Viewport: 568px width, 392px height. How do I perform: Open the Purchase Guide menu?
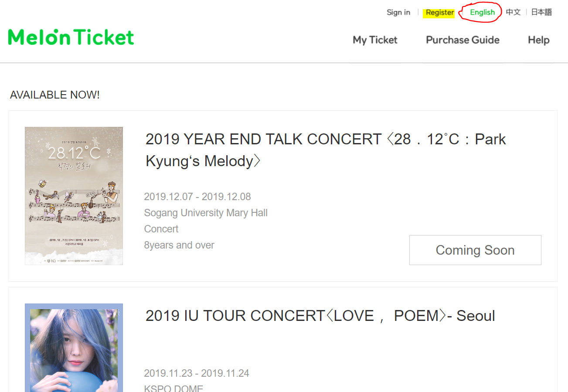[462, 40]
